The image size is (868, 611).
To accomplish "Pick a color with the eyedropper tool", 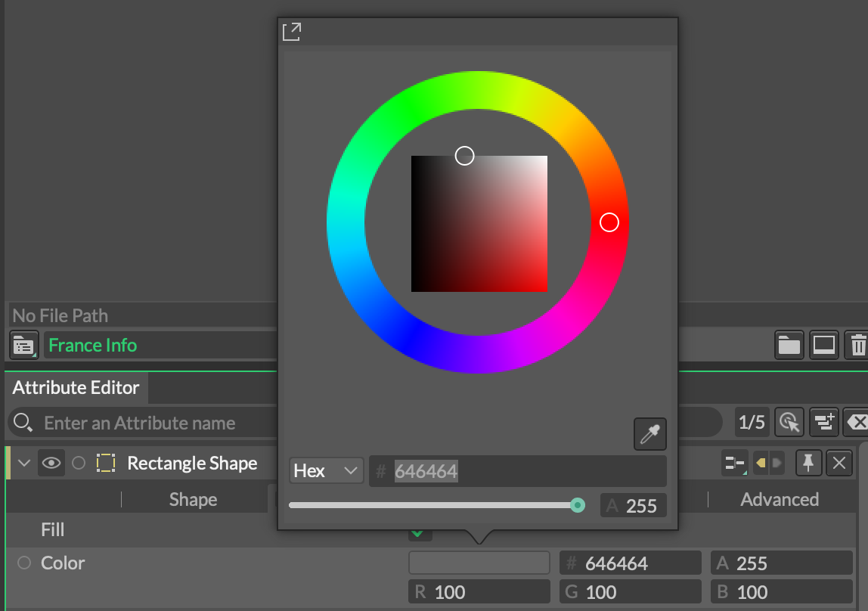I will pos(649,434).
